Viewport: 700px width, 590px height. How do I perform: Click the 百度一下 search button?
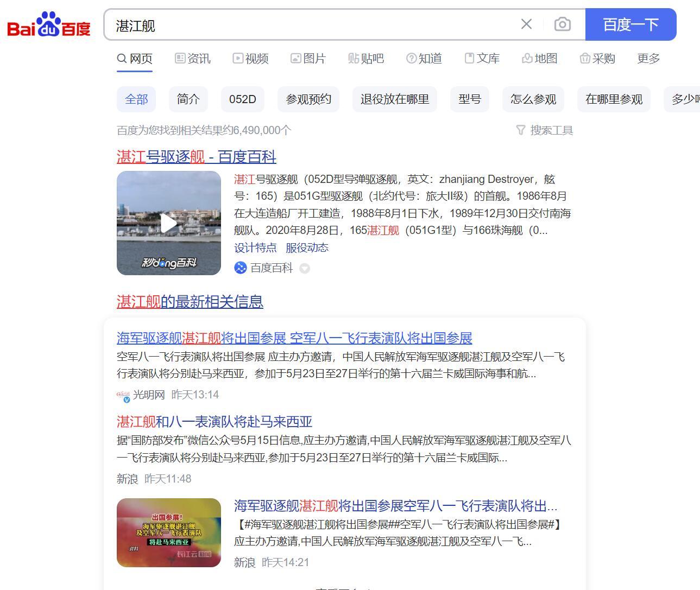tap(630, 24)
